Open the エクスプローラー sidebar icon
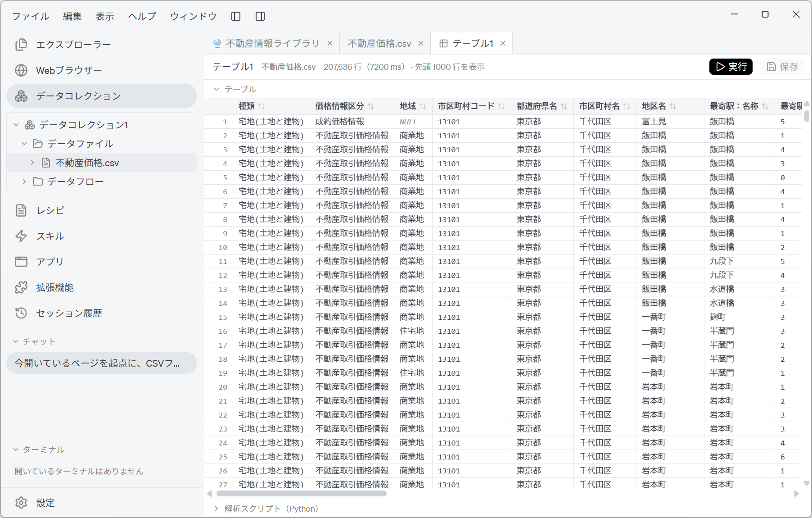This screenshot has height=518, width=812. point(21,45)
